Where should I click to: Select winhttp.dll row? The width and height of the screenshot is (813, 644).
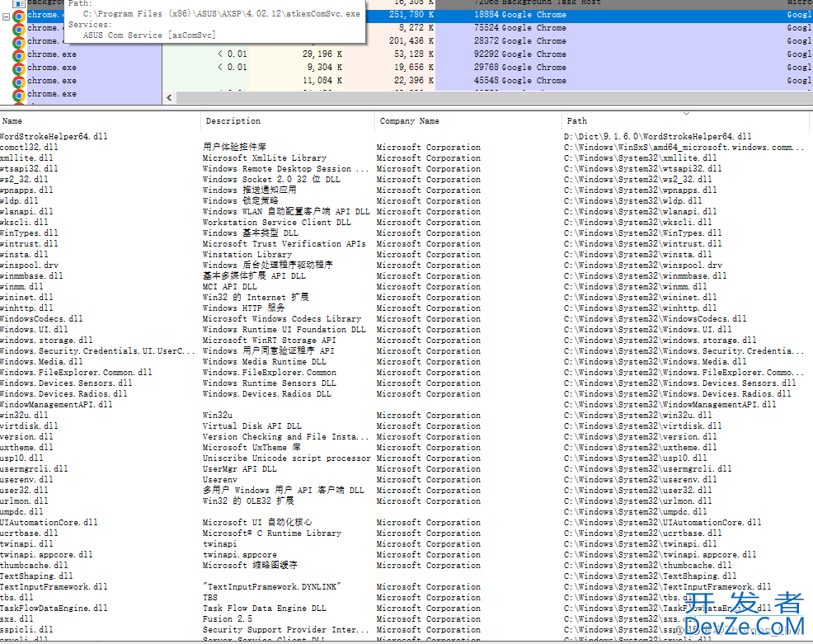pos(406,308)
